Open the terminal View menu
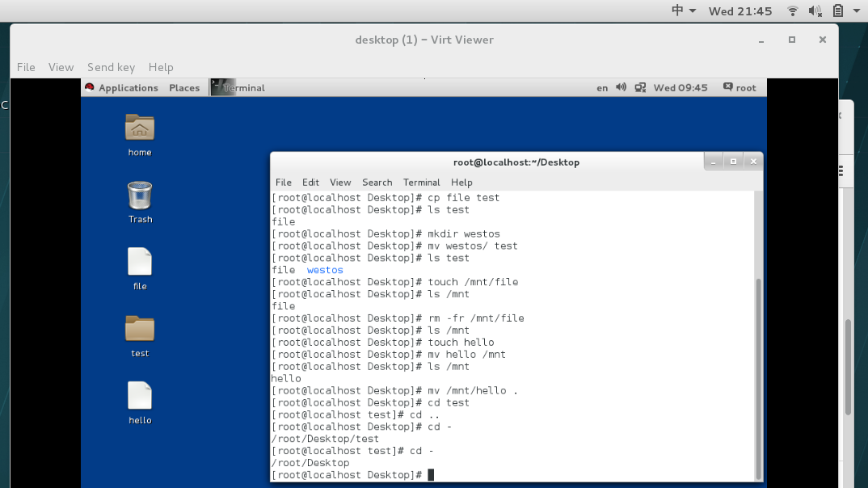 click(340, 182)
